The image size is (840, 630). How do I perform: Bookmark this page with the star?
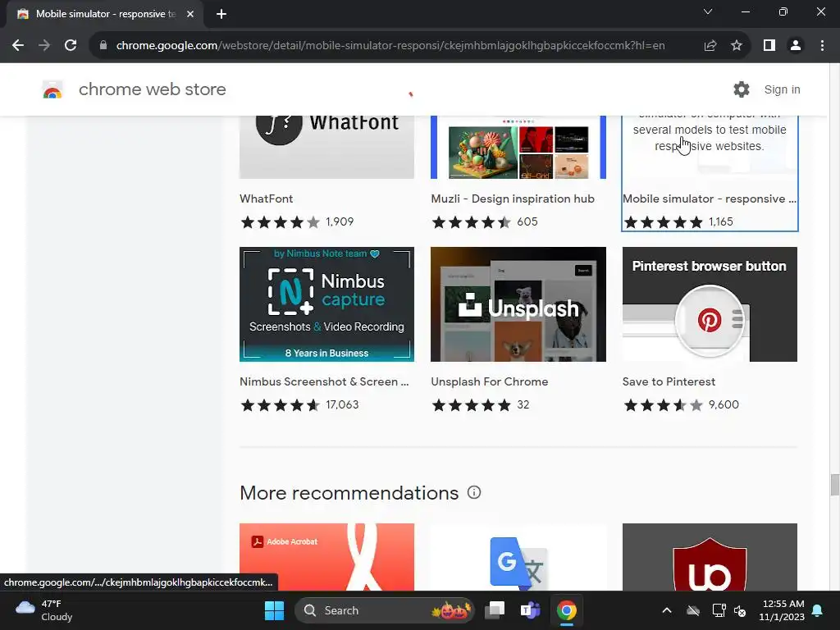737,46
